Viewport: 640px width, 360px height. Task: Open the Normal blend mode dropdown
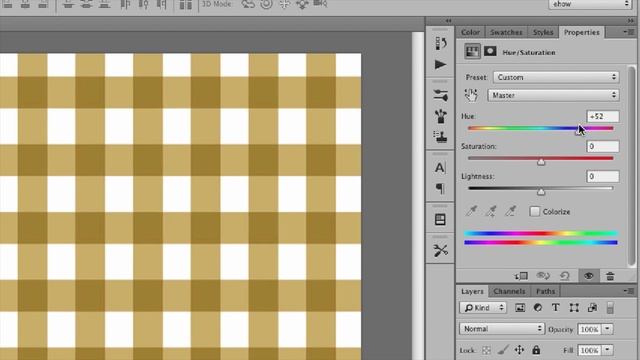point(502,329)
